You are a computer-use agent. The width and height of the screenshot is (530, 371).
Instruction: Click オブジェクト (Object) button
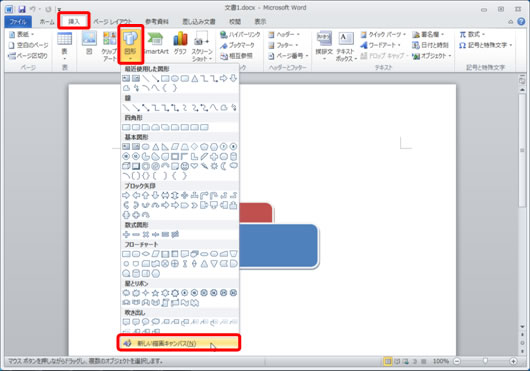point(432,56)
